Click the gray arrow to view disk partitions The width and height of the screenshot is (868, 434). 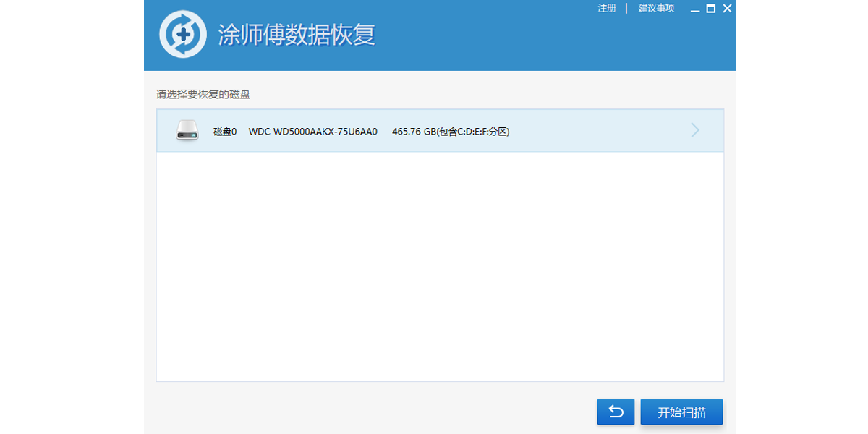coord(694,130)
